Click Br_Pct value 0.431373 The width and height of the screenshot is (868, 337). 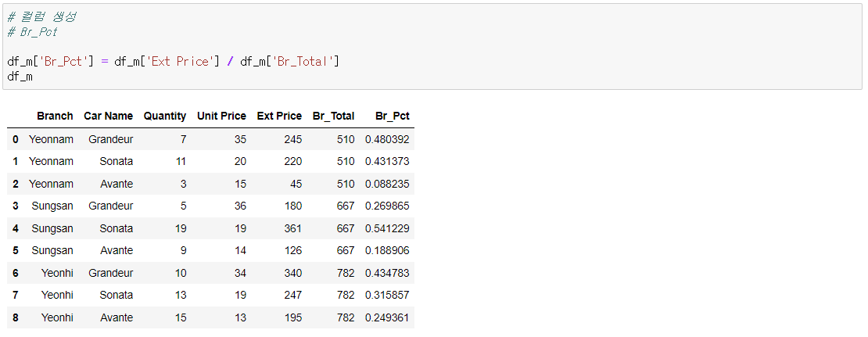tap(388, 162)
